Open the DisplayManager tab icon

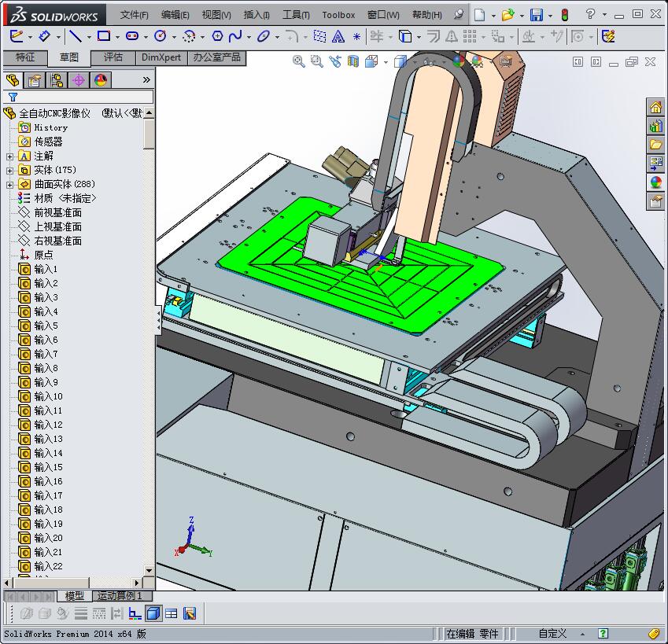point(101,80)
